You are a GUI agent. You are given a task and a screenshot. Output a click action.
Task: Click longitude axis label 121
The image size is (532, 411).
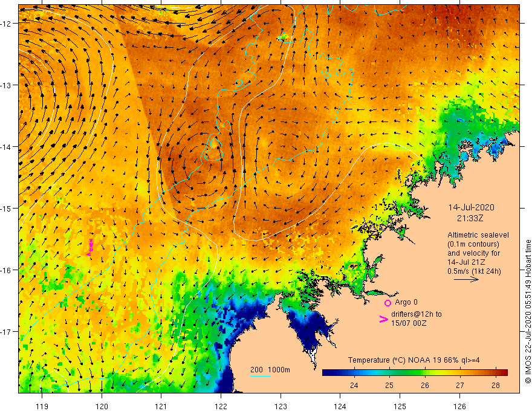161,406
